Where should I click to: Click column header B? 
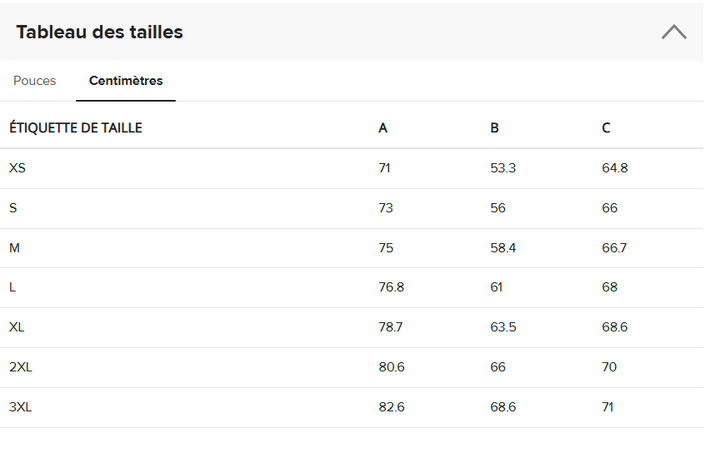pos(495,128)
